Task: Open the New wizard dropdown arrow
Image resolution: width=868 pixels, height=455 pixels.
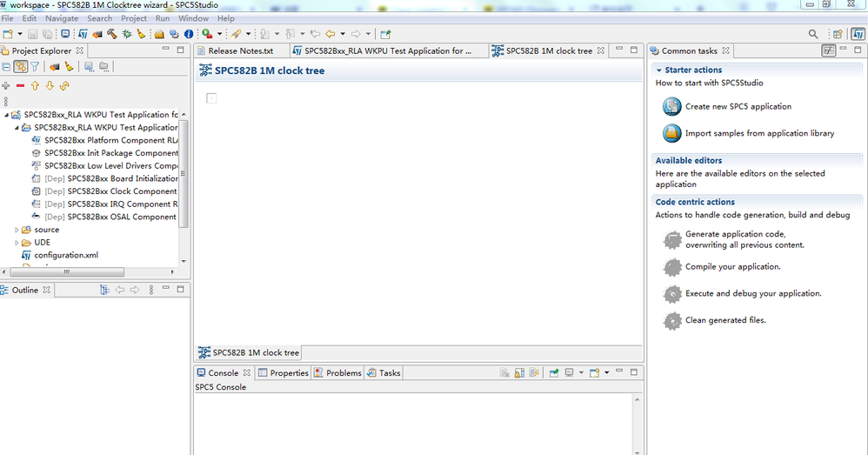Action: pos(20,34)
